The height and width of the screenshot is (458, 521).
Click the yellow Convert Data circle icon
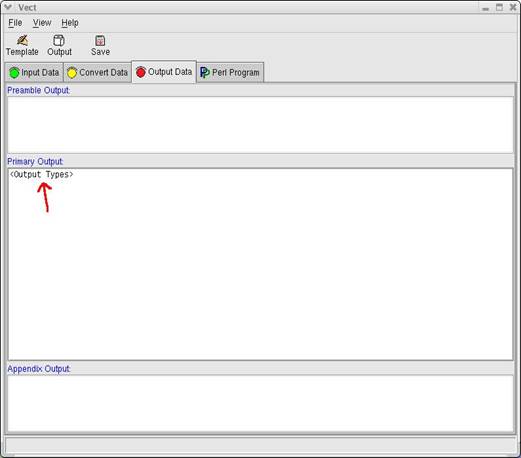(72, 73)
